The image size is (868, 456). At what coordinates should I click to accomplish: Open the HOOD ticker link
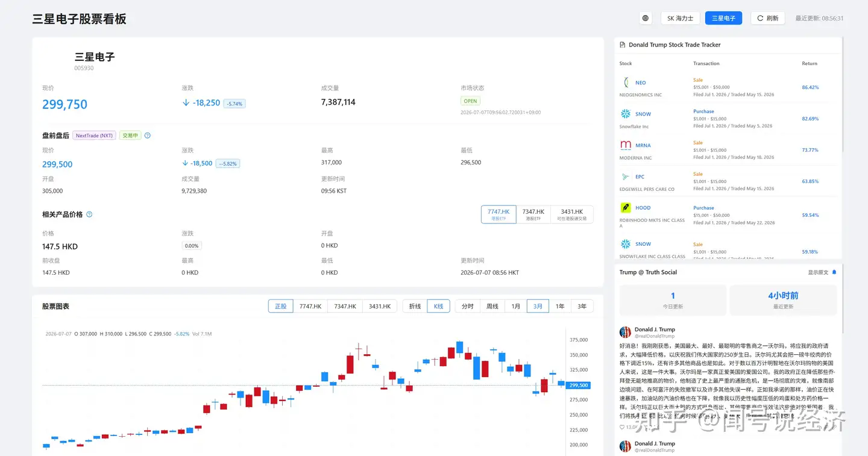[x=643, y=208]
